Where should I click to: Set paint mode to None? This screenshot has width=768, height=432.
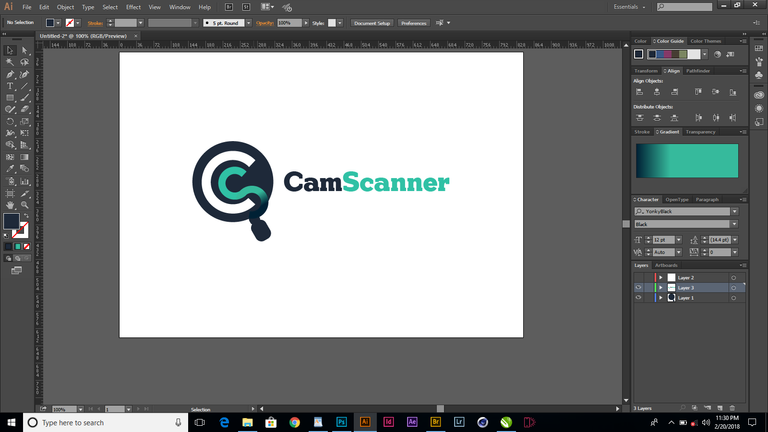(26, 246)
